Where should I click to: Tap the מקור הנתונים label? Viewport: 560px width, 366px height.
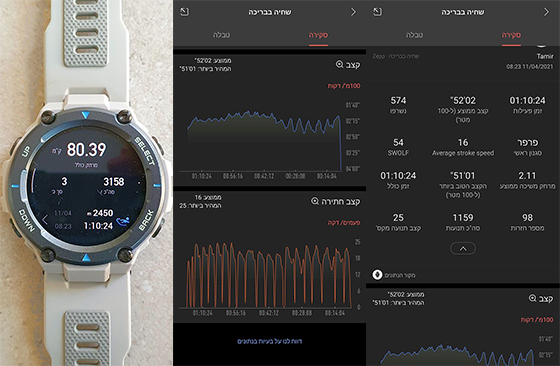400,275
